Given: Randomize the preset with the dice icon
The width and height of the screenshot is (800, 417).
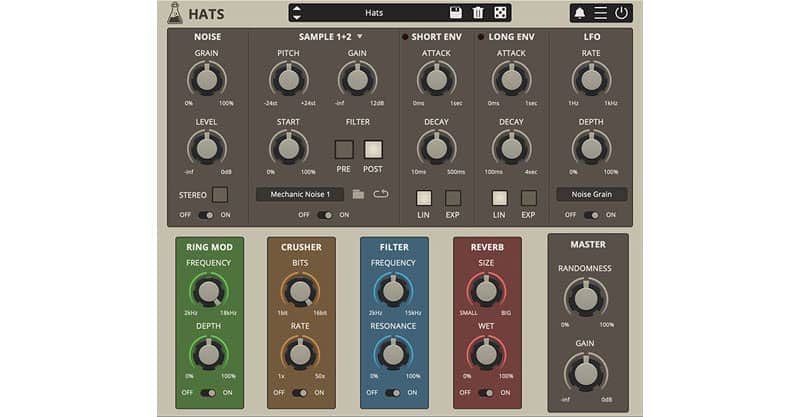Looking at the screenshot, I should click(501, 13).
